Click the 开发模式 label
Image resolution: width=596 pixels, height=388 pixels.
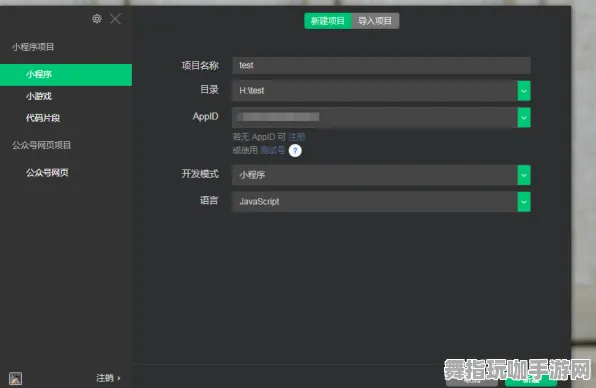click(x=200, y=174)
